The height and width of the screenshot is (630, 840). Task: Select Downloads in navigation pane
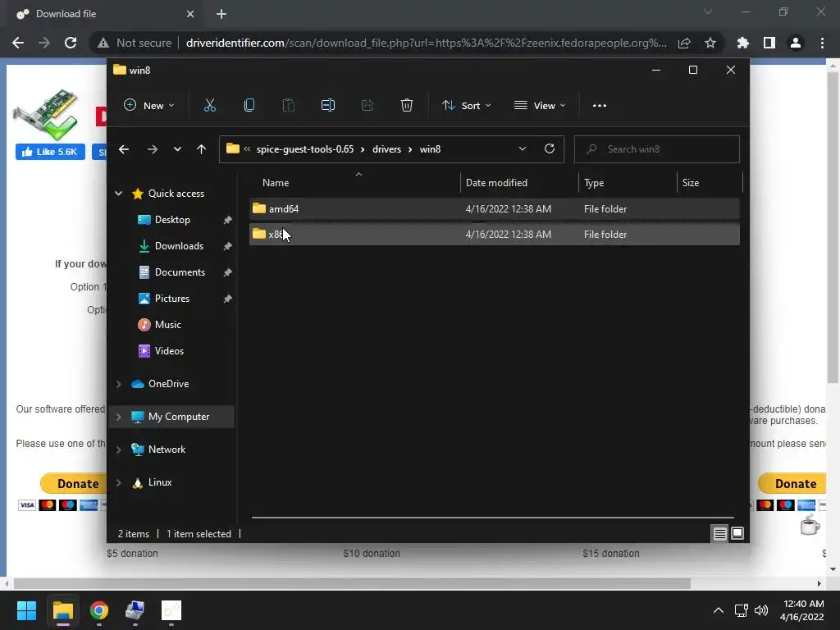[179, 246]
